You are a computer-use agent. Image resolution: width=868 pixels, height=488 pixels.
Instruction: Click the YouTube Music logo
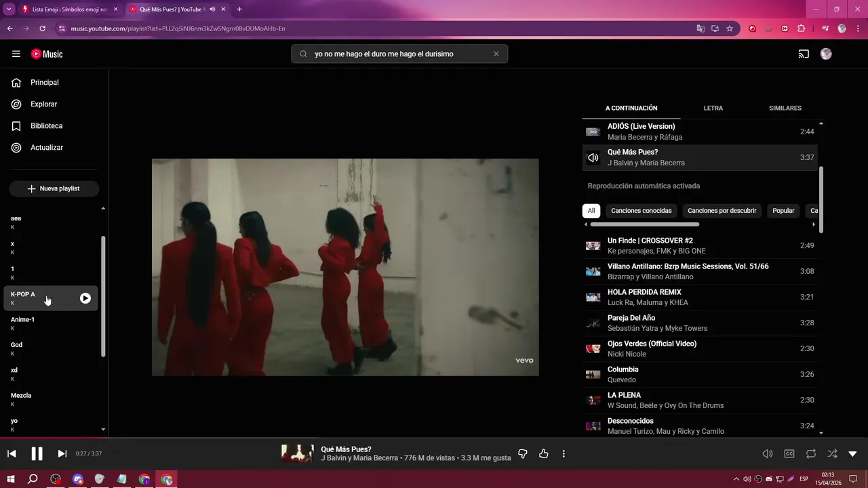[47, 54]
